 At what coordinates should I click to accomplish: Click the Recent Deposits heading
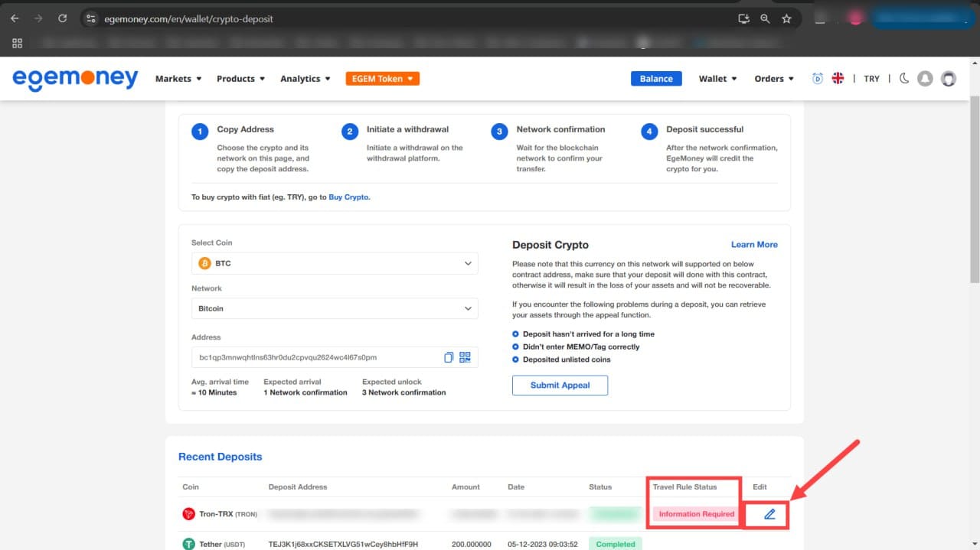click(220, 457)
